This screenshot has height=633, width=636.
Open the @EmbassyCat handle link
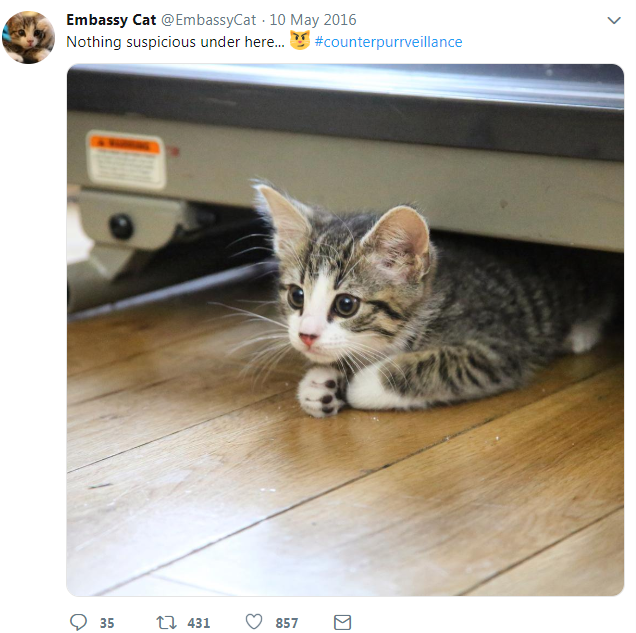(x=208, y=20)
